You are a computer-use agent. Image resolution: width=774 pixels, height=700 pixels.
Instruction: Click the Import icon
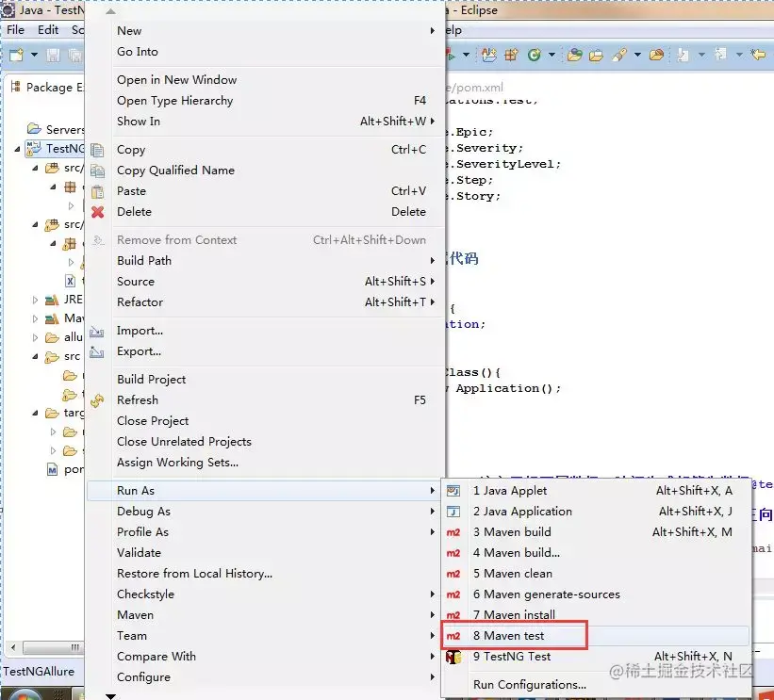pos(97,332)
